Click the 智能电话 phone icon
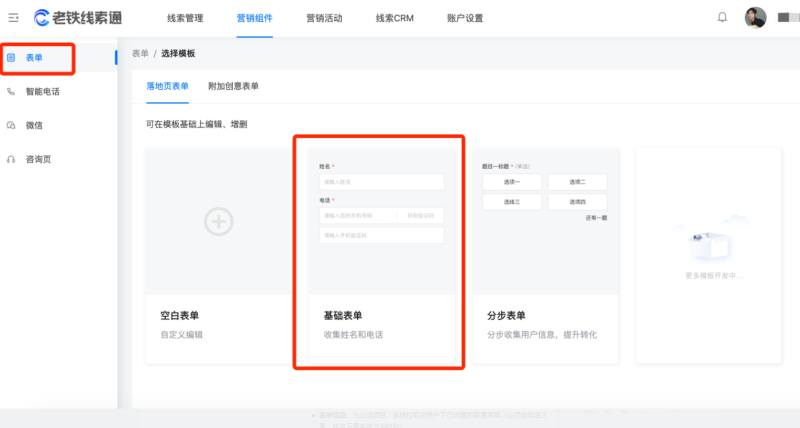This screenshot has width=800, height=428. point(11,92)
